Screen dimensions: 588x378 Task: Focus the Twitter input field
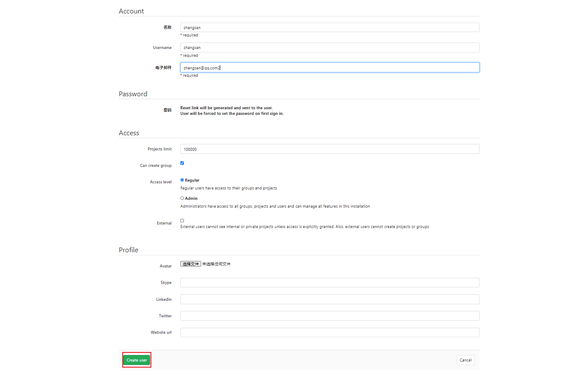click(x=330, y=316)
